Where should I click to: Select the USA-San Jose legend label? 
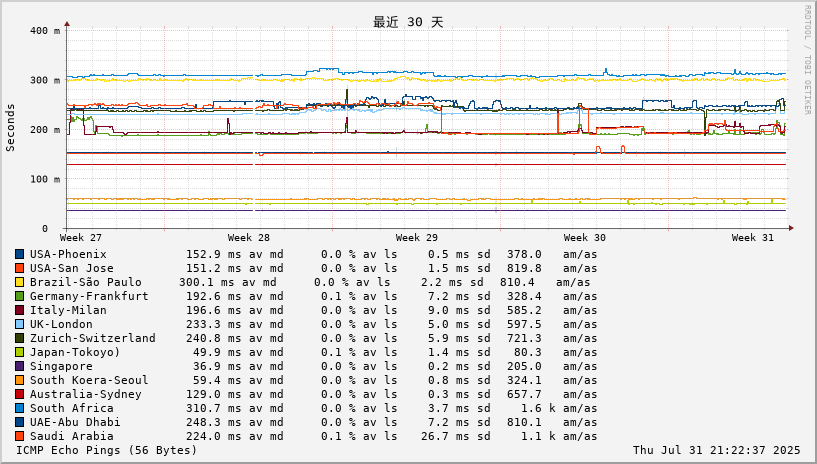click(x=71, y=268)
